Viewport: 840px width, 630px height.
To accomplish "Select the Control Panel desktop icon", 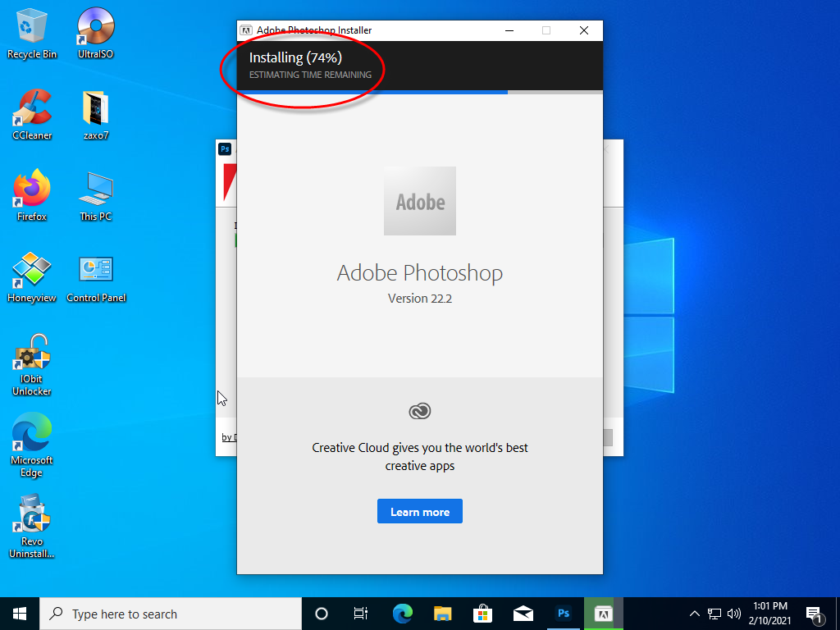I will point(96,277).
